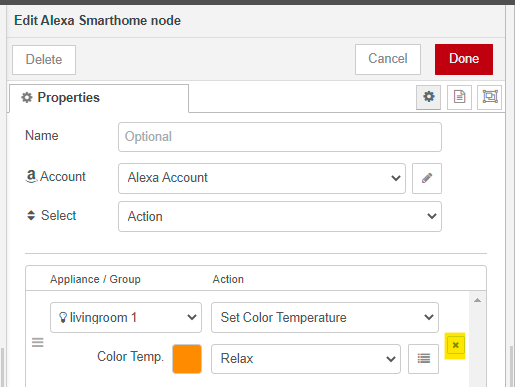Click the Done button

[x=464, y=59]
